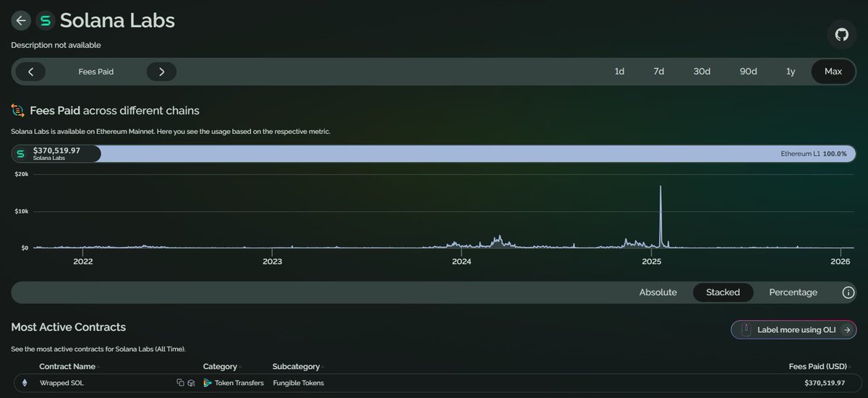This screenshot has height=398, width=868.
Task: Click the Solana Labs logo icon
Action: 46,20
